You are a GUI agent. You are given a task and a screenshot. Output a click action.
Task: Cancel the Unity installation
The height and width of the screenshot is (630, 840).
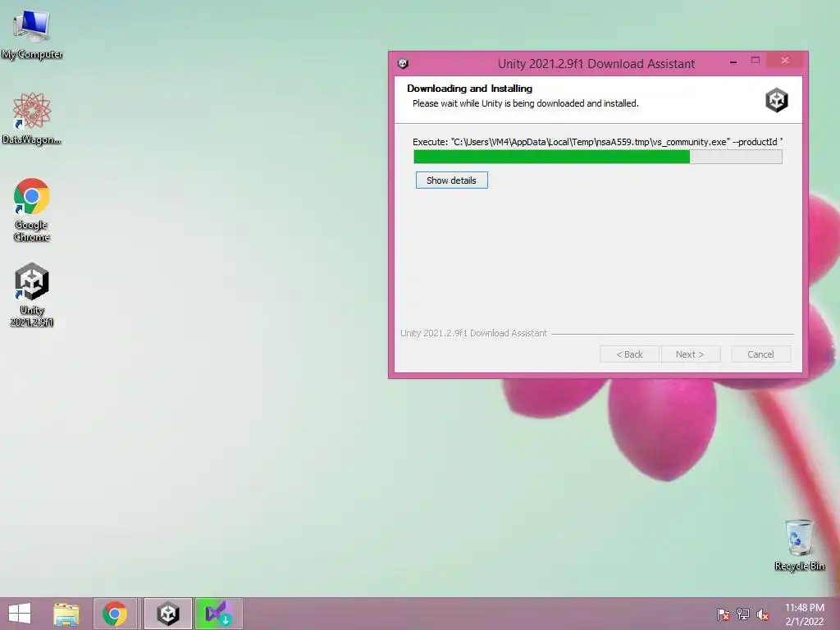click(760, 354)
